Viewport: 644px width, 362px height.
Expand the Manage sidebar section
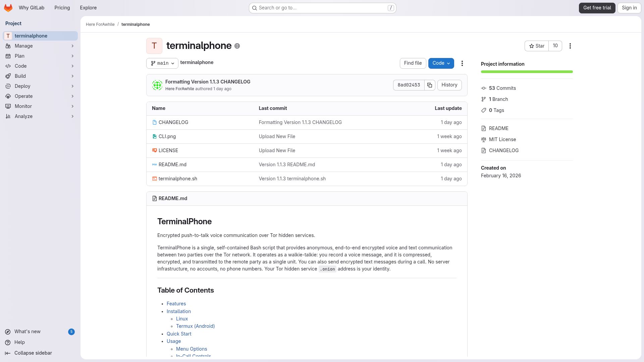(x=40, y=46)
